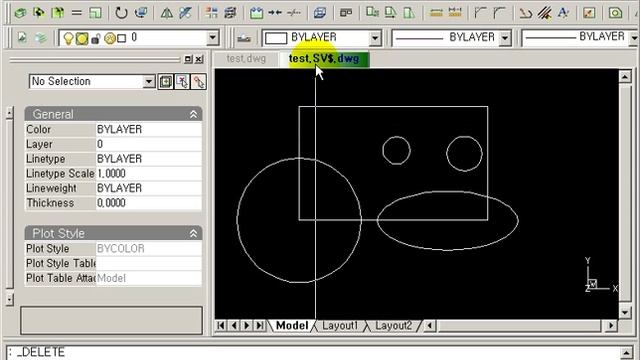This screenshot has width=640, height=360.
Task: Select the test.SV$.dwg document tab
Action: [x=324, y=59]
